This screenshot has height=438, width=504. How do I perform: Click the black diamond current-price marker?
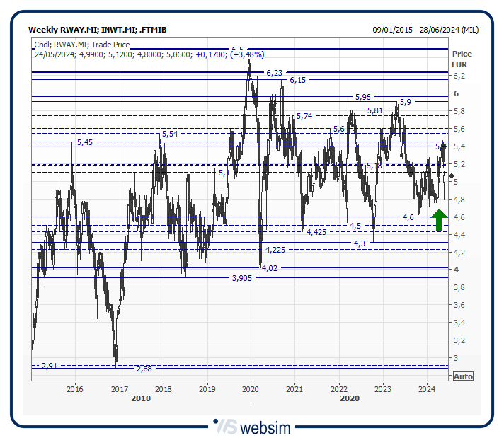click(x=452, y=175)
